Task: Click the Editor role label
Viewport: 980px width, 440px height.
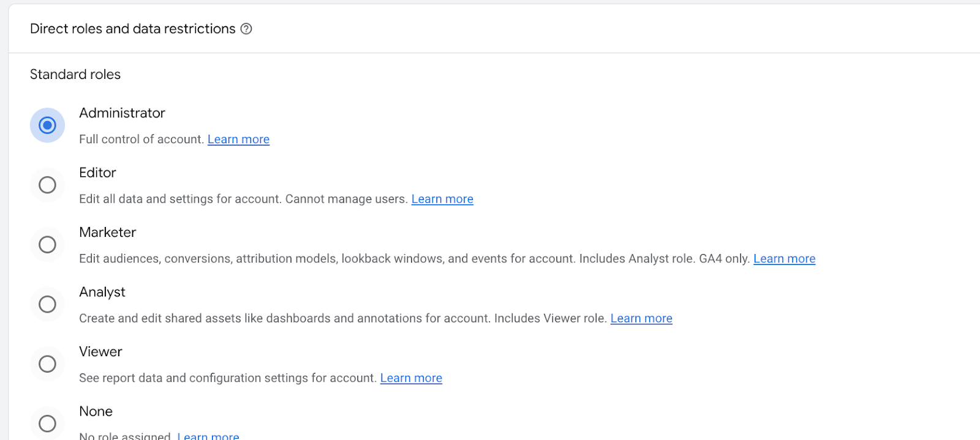Action: (x=97, y=173)
